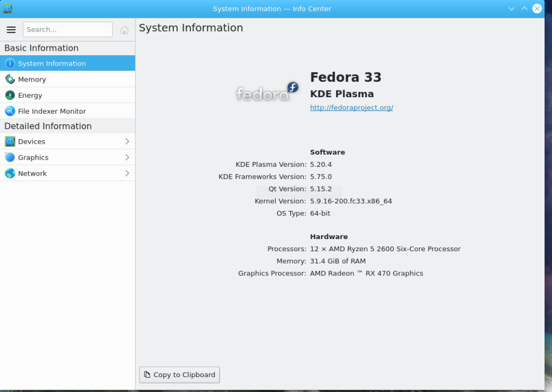The width and height of the screenshot is (552, 392).
Task: Expand the Network category chevron
Action: 127,173
